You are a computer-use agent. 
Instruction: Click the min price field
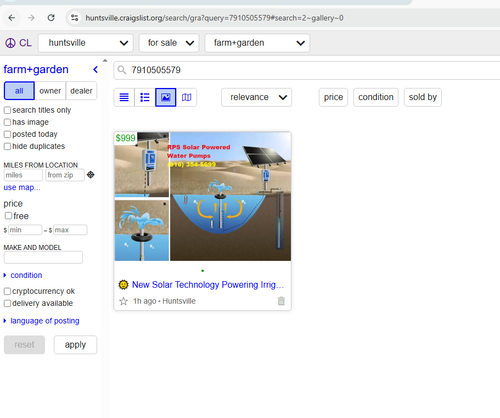pos(25,230)
